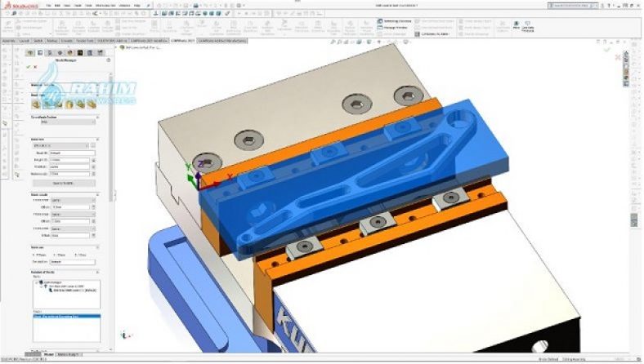Viewport: 644px width, 364px height.
Task: Open the View menu
Action: [67, 6]
